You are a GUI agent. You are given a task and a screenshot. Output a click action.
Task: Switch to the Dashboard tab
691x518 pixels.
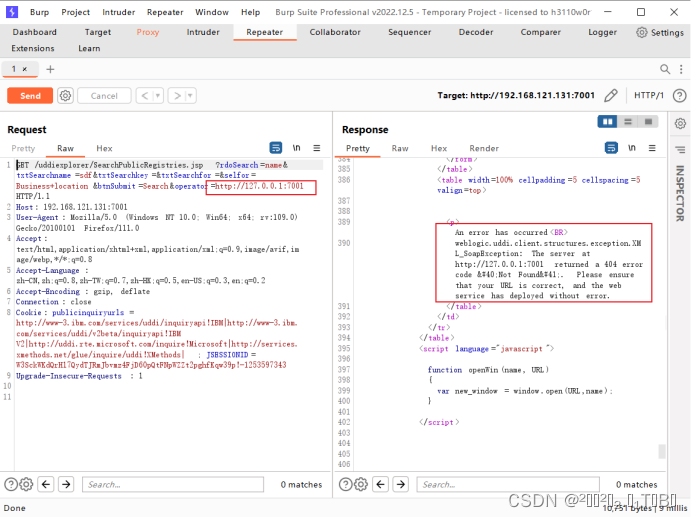click(34, 32)
